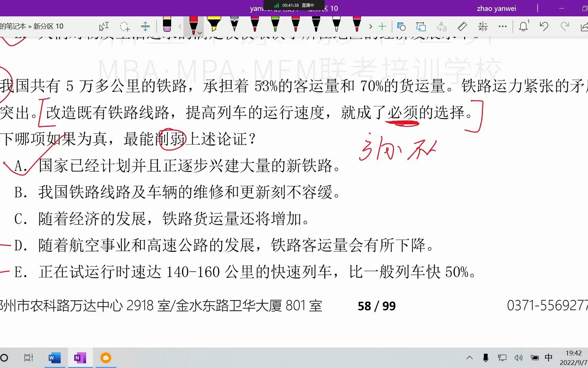The width and height of the screenshot is (588, 368).
Task: Expand the hidden system tray icons
Action: pyautogui.click(x=470, y=358)
